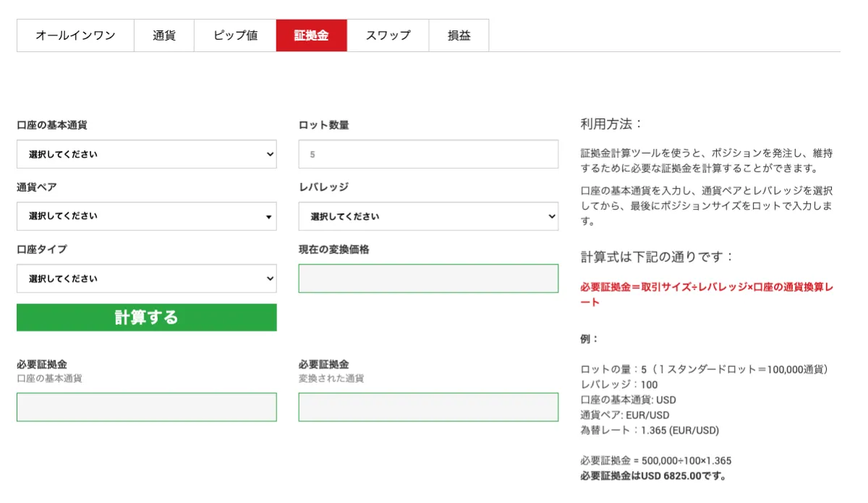Image resolution: width=868 pixels, height=503 pixels.
Task: Open the 通貨 converter tab
Action: 163,35
